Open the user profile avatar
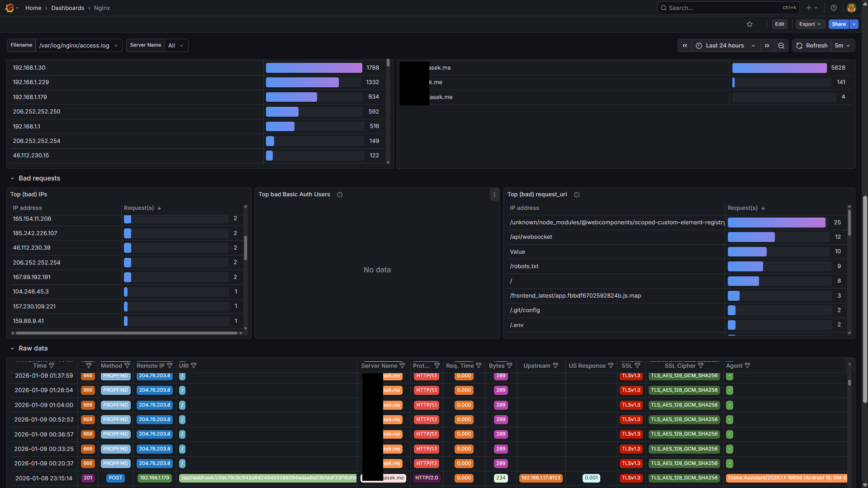Viewport: 868px width, 488px height. [x=851, y=8]
